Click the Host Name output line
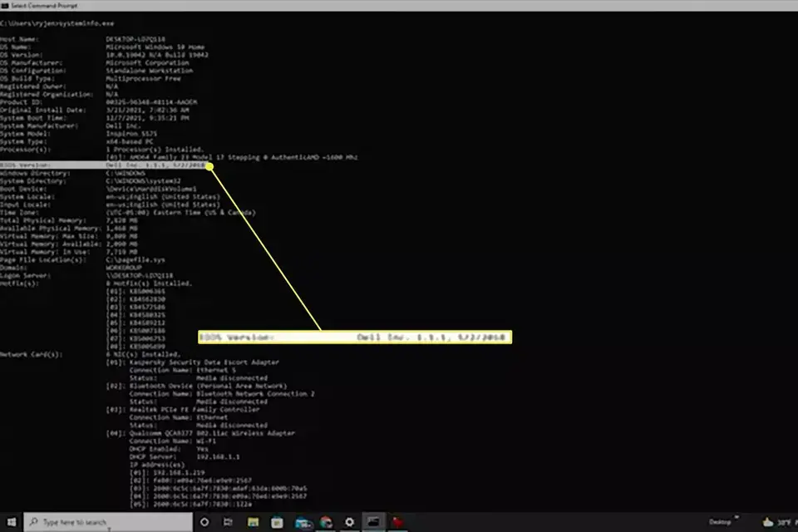Image resolution: width=798 pixels, height=532 pixels. [82, 39]
